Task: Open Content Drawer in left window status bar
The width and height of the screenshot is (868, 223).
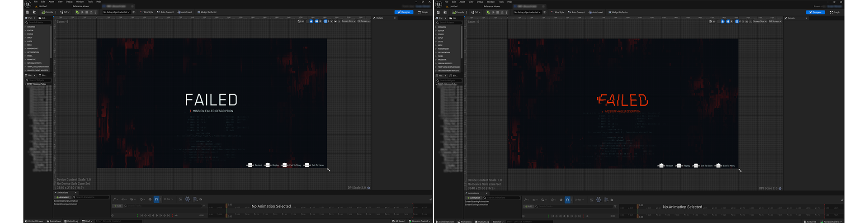Action: (x=34, y=221)
